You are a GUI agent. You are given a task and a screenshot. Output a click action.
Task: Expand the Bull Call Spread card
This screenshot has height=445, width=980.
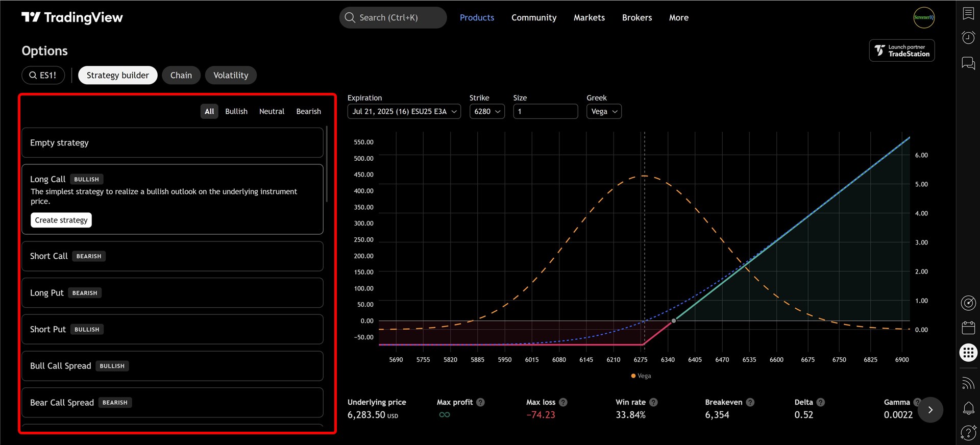(x=173, y=366)
